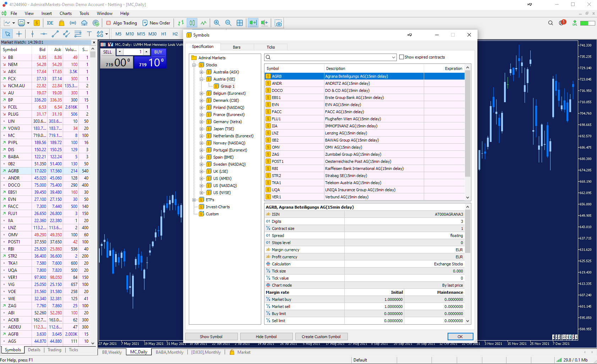Screen dimensions: 597x364
Task: Select the trendline drawing tool
Action: pos(55,34)
